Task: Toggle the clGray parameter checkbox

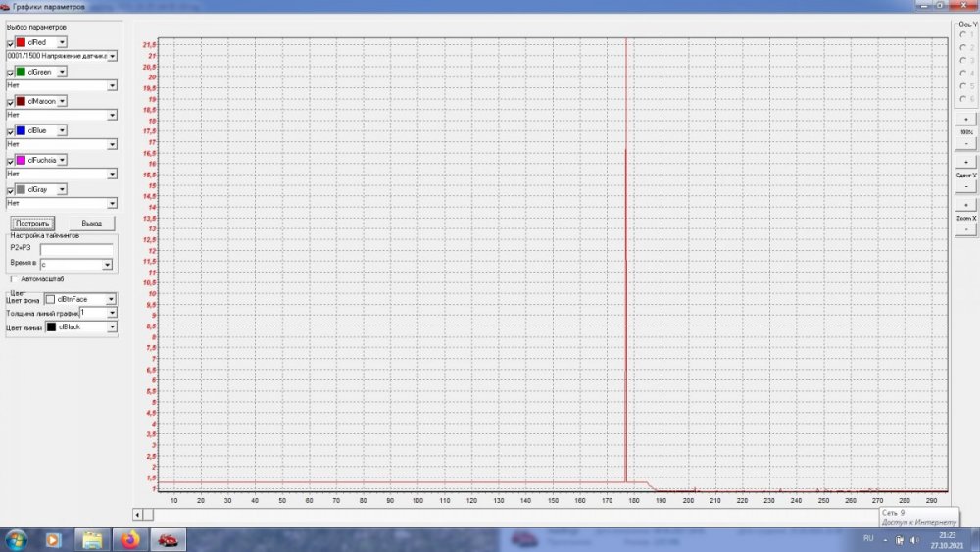Action: 10,190
